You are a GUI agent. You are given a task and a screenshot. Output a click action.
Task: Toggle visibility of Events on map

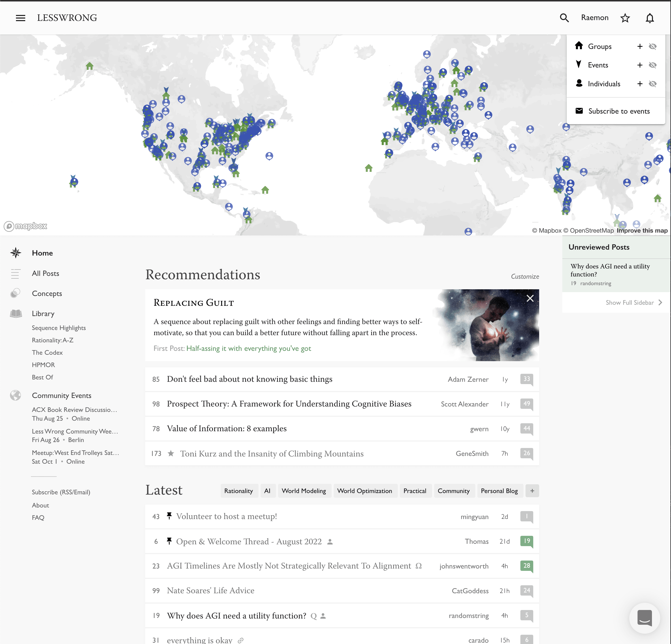653,65
